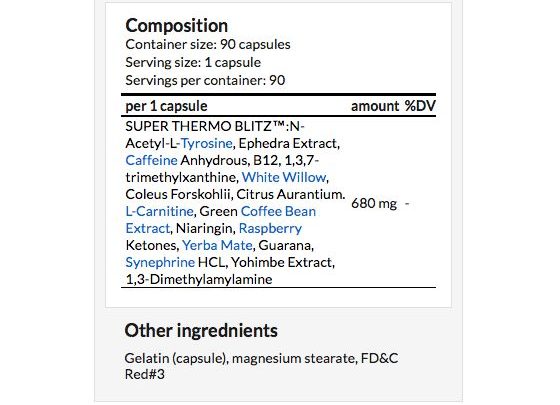Screen dimensions: 560x405
Task: Click the 680 mg amount value
Action: [374, 204]
